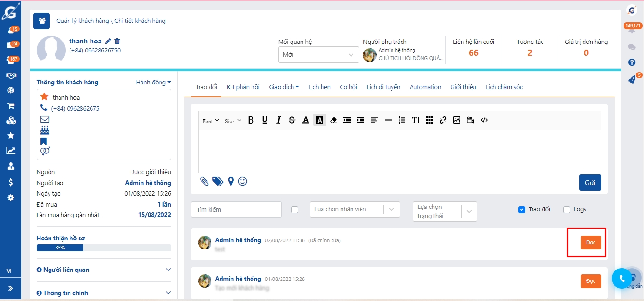Screen dimensions: 644x301
Task: Open the Lựa chọn nhân viên dropdown
Action: 354,209
